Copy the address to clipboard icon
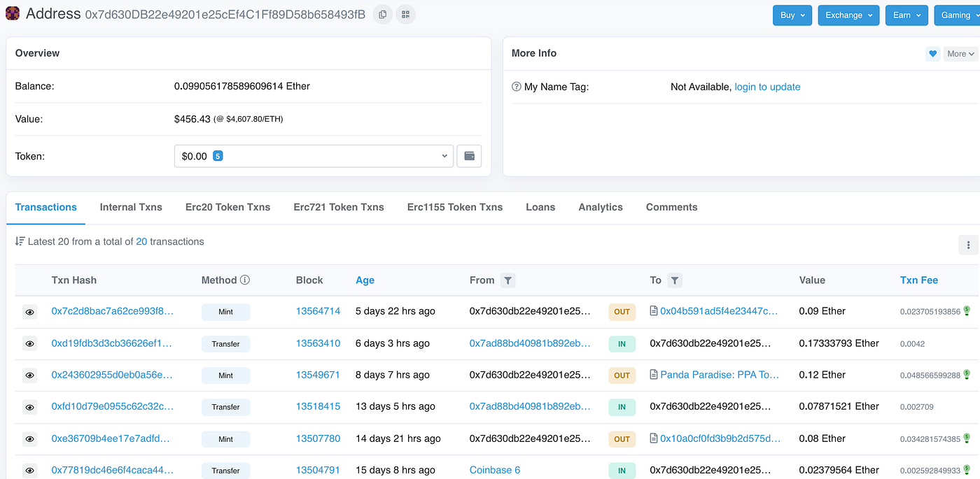 click(382, 15)
